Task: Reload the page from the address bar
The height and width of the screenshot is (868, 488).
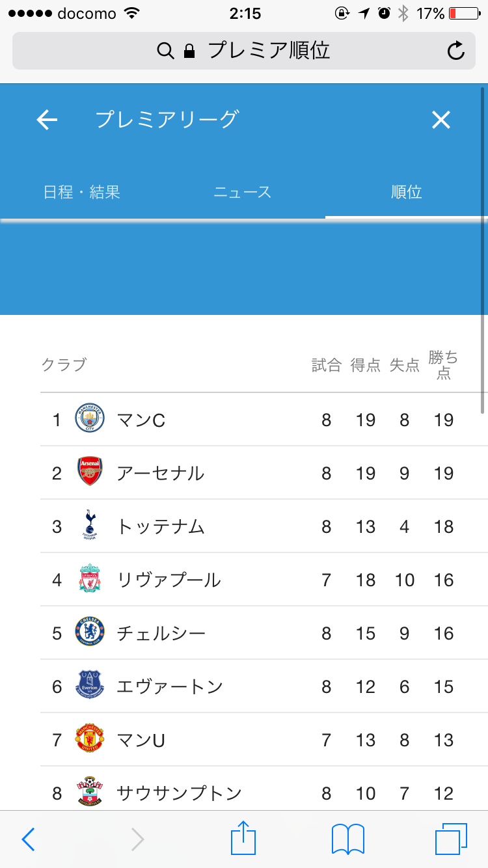Action: click(456, 51)
